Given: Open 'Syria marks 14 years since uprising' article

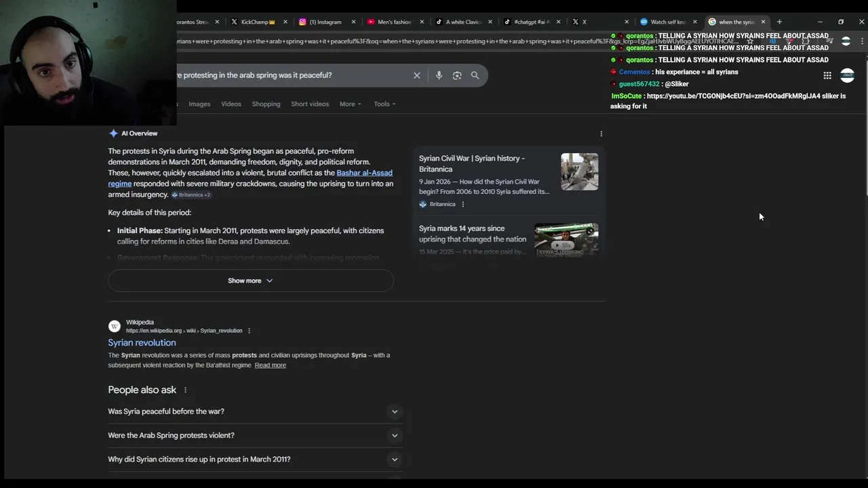Looking at the screenshot, I should 473,234.
